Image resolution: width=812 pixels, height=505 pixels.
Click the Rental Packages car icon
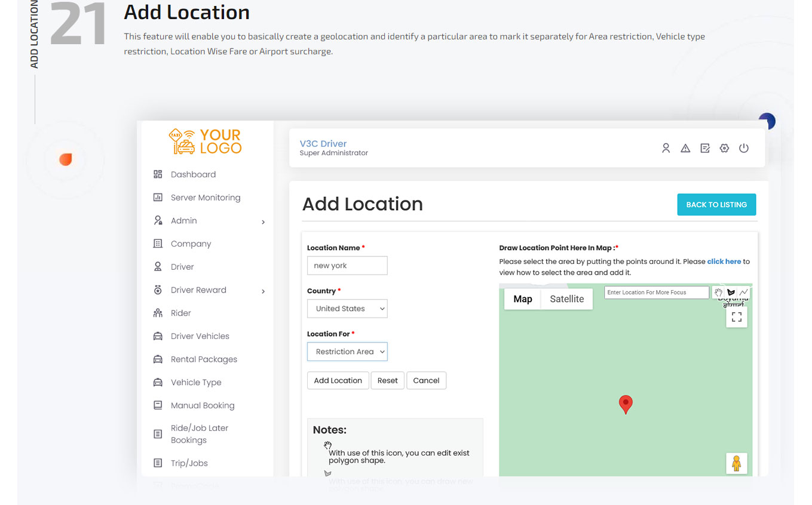click(x=158, y=359)
